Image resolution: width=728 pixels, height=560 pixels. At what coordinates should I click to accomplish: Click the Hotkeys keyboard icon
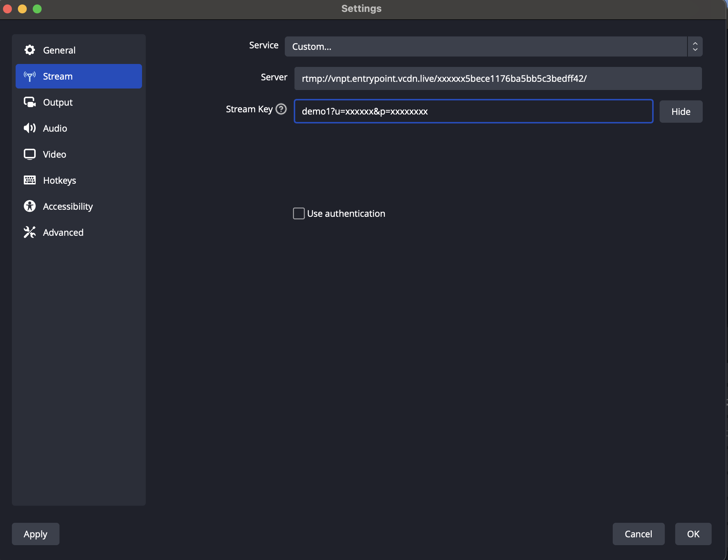pos(30,180)
